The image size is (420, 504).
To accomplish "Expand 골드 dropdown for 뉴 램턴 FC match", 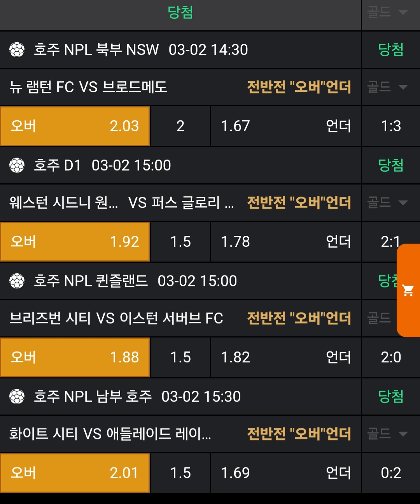I will click(387, 87).
